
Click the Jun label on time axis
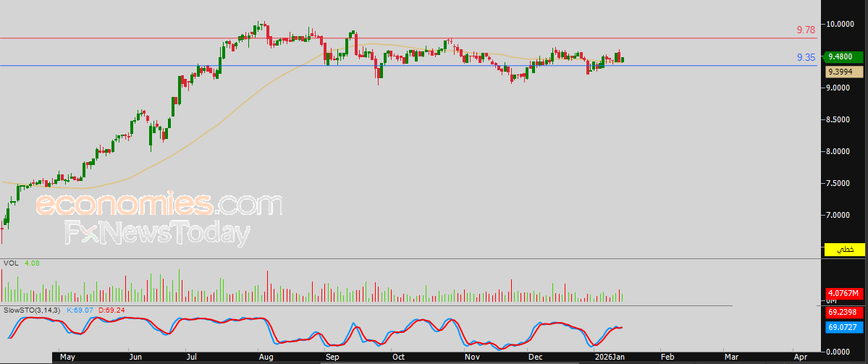135,357
